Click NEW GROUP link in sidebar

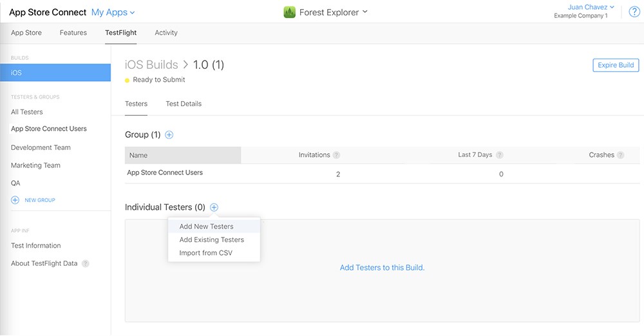click(40, 200)
